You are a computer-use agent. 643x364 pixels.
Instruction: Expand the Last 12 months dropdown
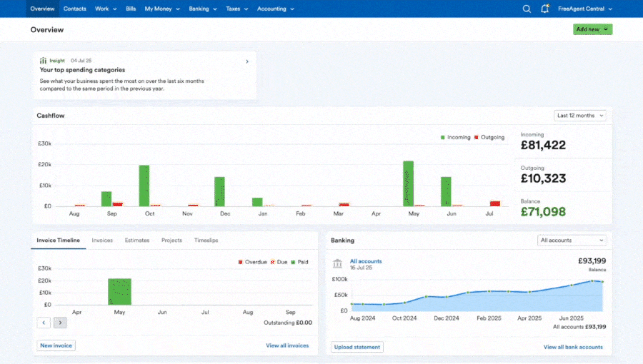(580, 116)
